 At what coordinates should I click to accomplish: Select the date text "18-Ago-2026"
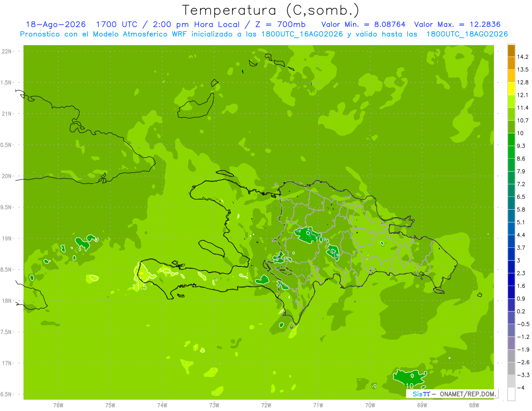click(56, 24)
